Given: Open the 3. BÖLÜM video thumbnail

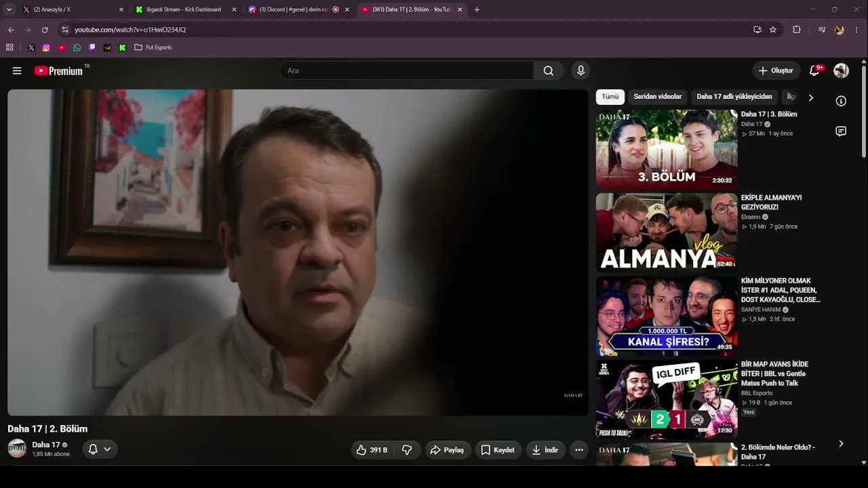Looking at the screenshot, I should [x=667, y=150].
